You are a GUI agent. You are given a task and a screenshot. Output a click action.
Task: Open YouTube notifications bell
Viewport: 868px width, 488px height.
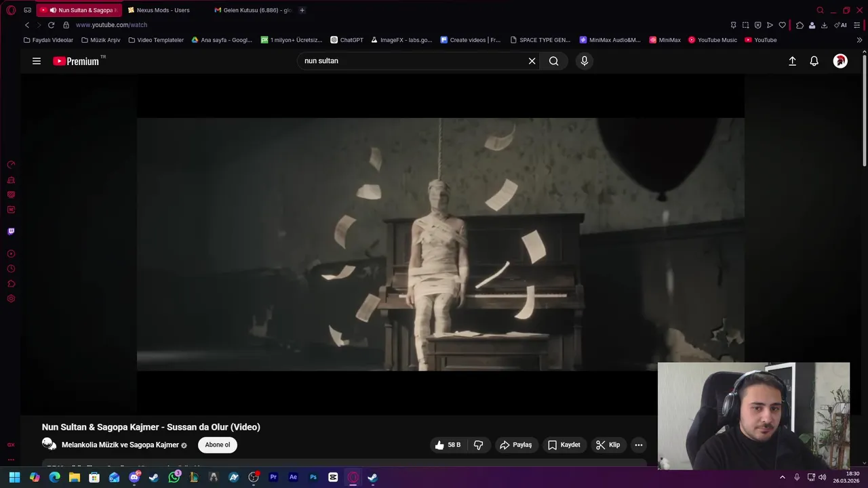coord(814,61)
